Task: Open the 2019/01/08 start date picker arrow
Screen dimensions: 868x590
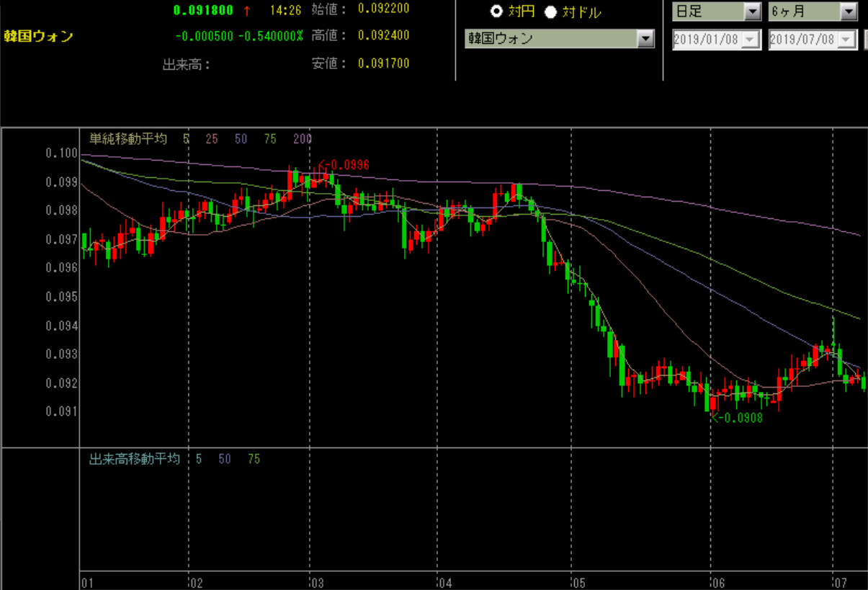Action: 752,40
